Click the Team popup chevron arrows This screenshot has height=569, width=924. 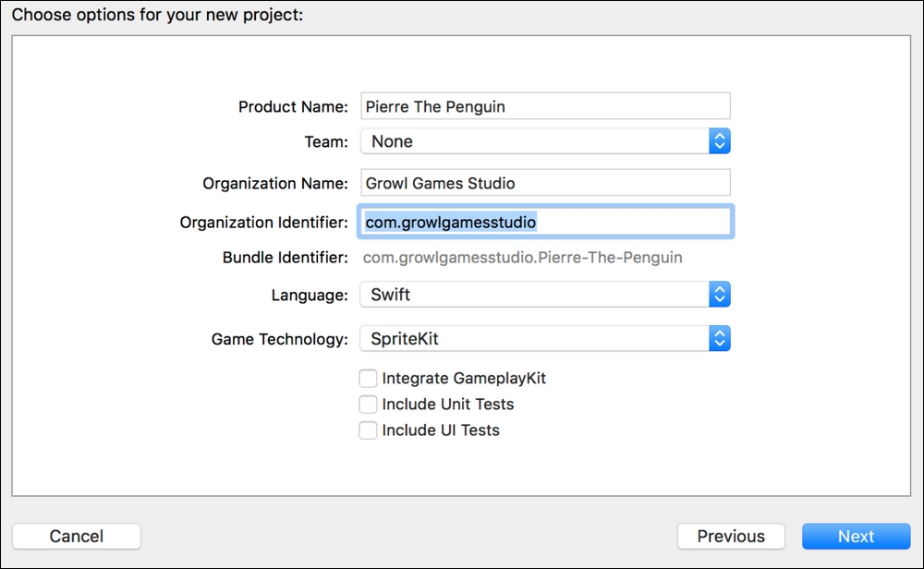720,140
